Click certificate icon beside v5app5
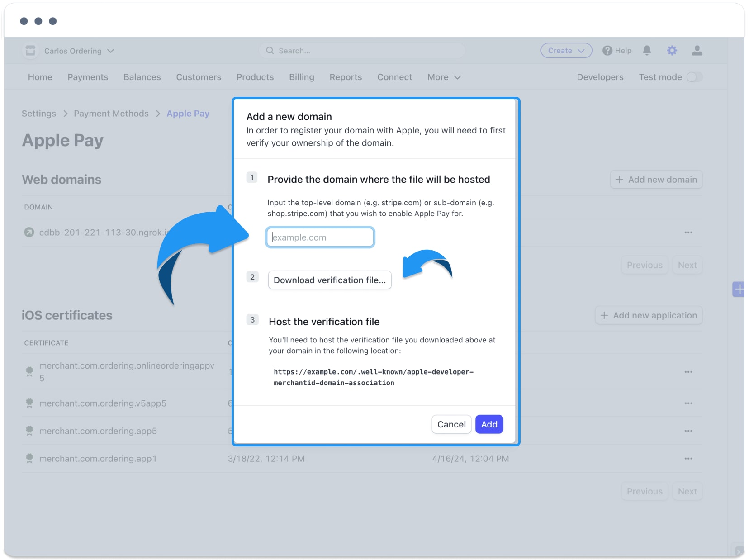 29,403
